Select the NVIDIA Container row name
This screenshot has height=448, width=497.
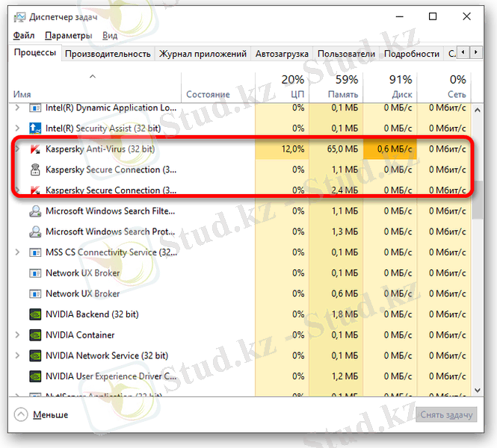[80, 335]
